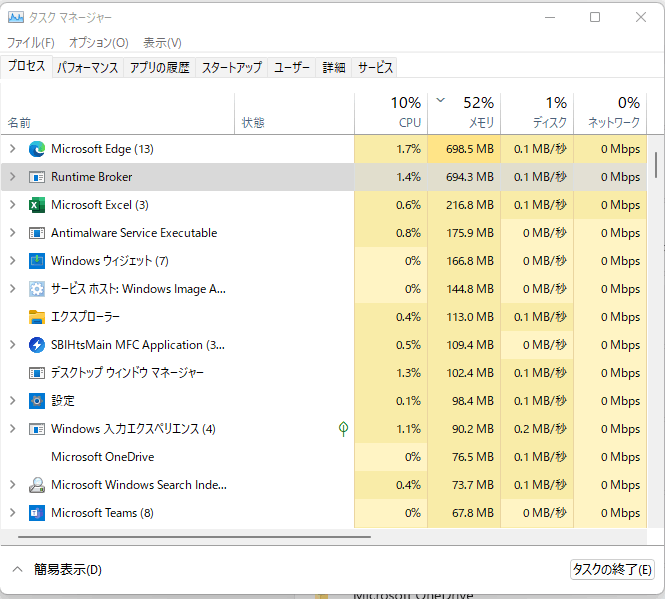665x599 pixels.
Task: Click the 175.9 MB memory value
Action: [469, 233]
